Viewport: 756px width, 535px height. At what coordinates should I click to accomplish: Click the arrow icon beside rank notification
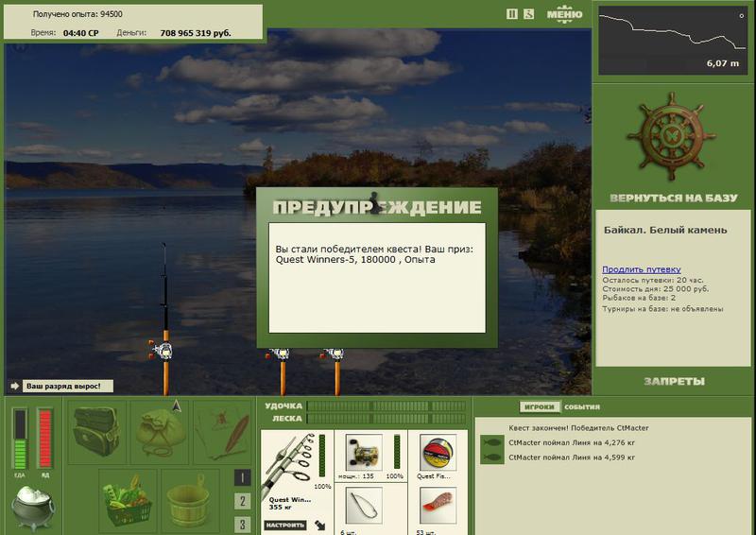(x=14, y=386)
